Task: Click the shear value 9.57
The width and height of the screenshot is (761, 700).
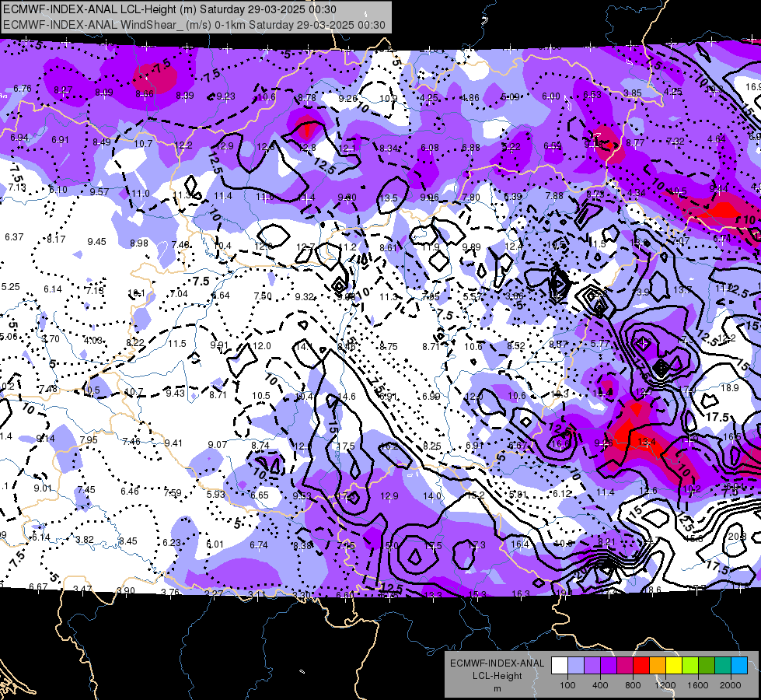Action: point(99,191)
